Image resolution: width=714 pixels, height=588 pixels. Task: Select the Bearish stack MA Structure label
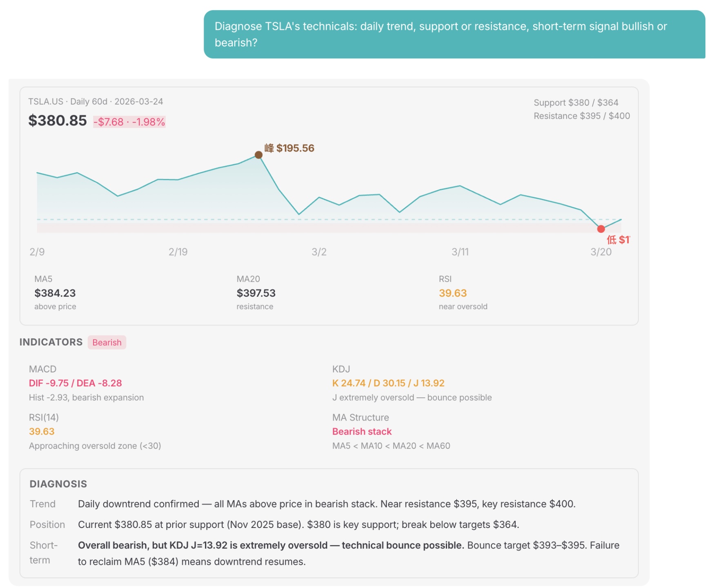(x=362, y=432)
